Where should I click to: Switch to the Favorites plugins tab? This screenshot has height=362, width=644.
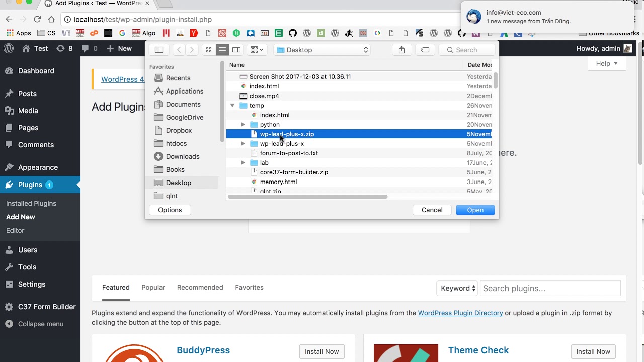pyautogui.click(x=249, y=288)
